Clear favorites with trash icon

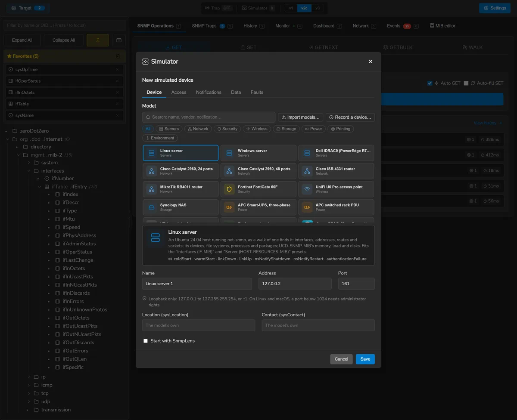[x=118, y=56]
